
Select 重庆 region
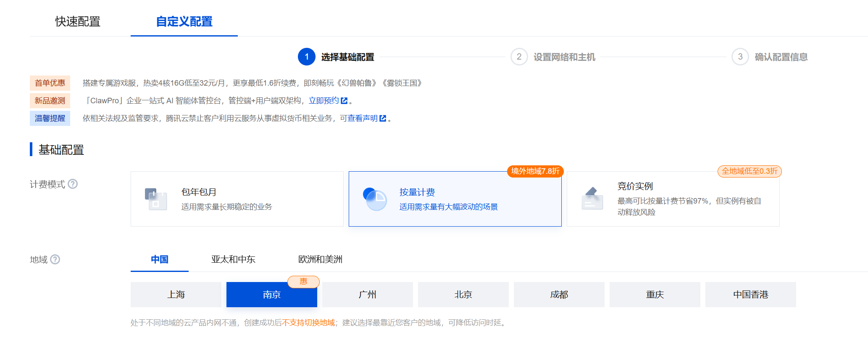[655, 295]
